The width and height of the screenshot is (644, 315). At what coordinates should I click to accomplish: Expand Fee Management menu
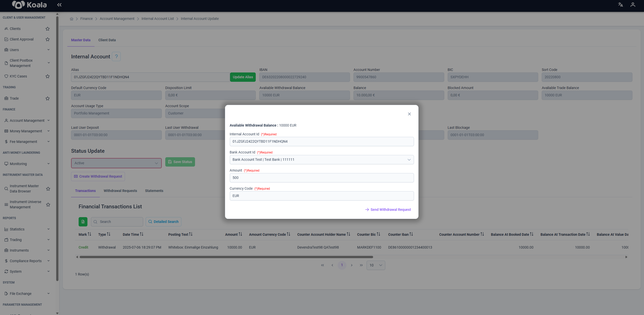pyautogui.click(x=27, y=142)
